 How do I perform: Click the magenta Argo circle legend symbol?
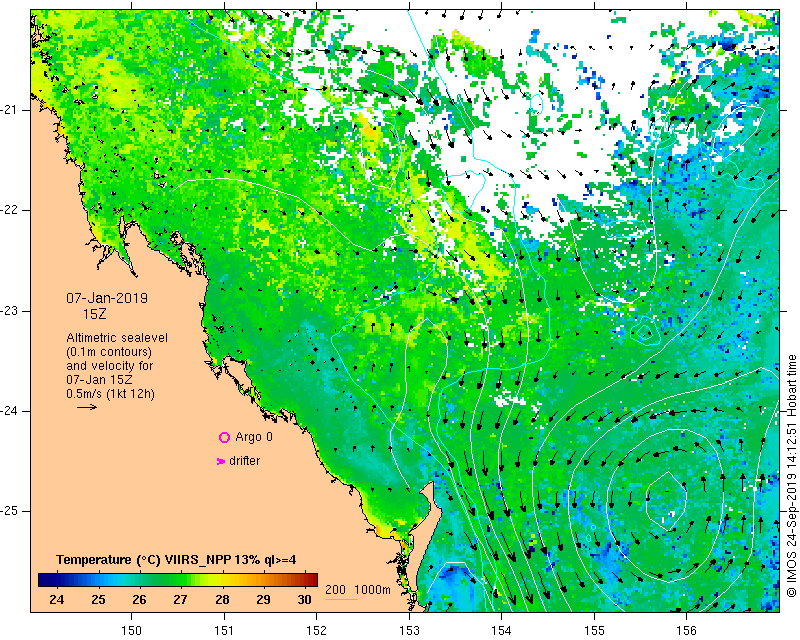tap(224, 437)
